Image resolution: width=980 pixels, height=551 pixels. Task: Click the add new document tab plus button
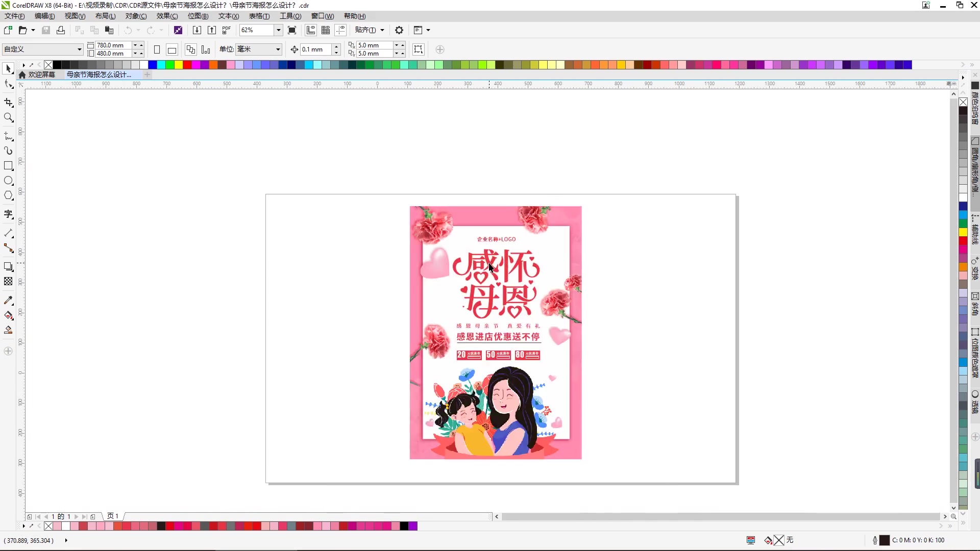148,74
